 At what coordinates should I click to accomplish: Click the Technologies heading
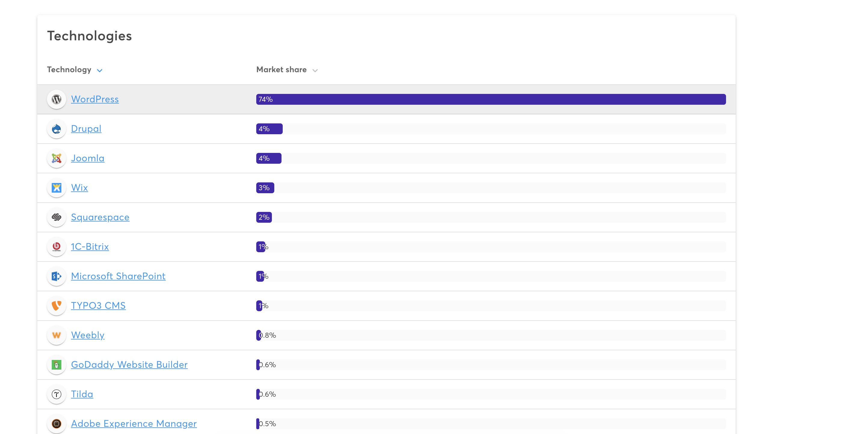(89, 36)
